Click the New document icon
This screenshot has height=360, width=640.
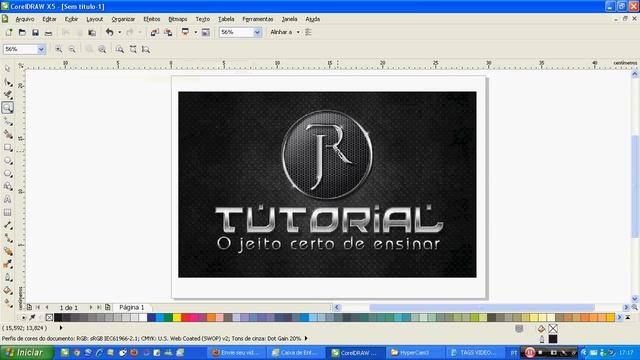click(9, 32)
